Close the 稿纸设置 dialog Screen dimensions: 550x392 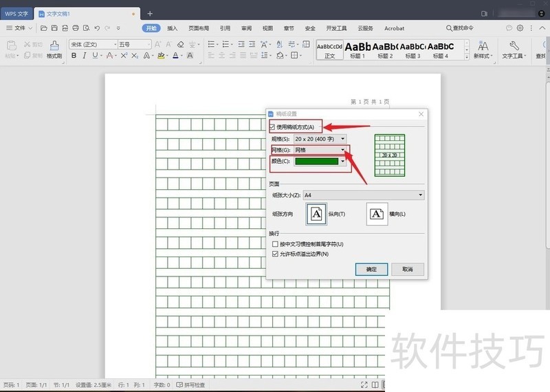point(421,114)
